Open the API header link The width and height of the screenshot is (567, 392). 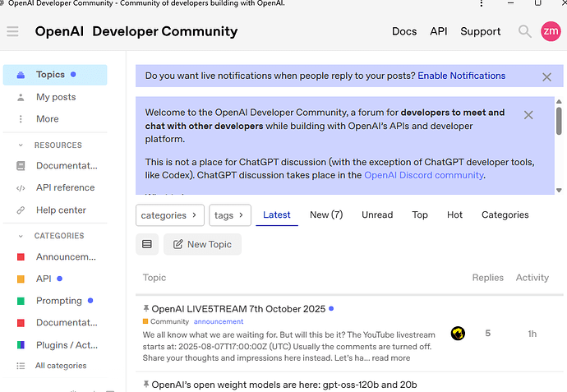coord(439,31)
